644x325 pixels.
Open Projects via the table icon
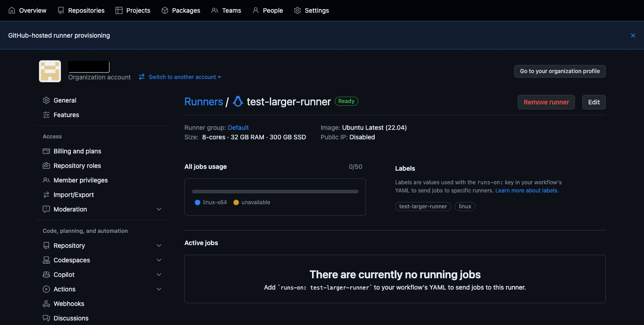pyautogui.click(x=119, y=10)
